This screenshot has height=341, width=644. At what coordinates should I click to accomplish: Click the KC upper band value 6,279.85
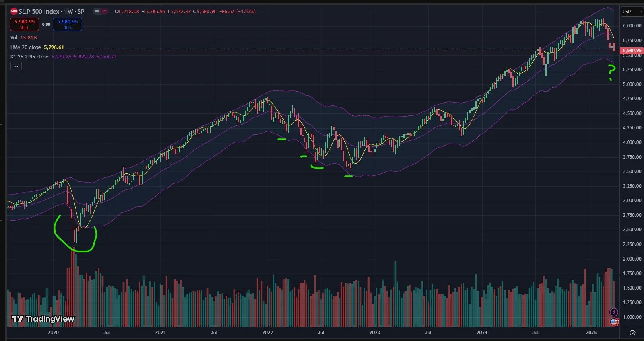(x=61, y=57)
